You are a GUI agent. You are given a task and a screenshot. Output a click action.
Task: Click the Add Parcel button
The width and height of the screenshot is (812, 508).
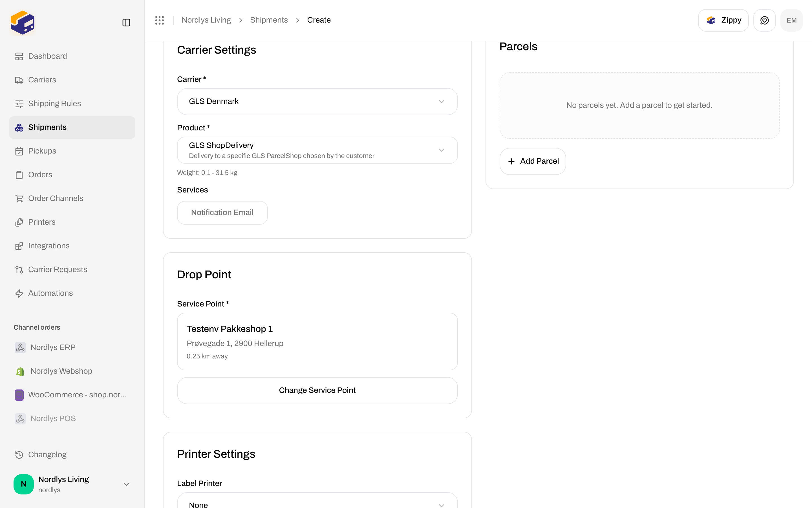pos(533,161)
